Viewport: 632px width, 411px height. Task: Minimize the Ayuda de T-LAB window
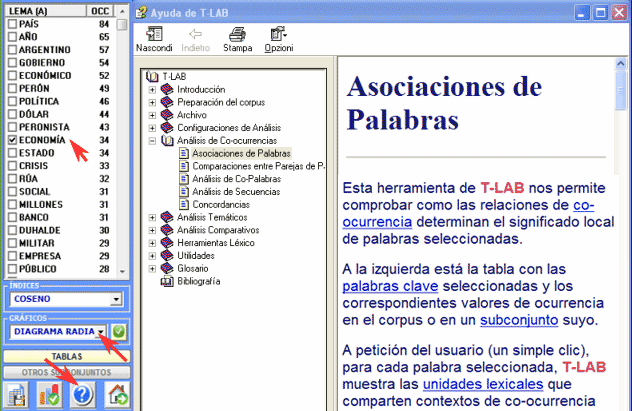point(581,13)
